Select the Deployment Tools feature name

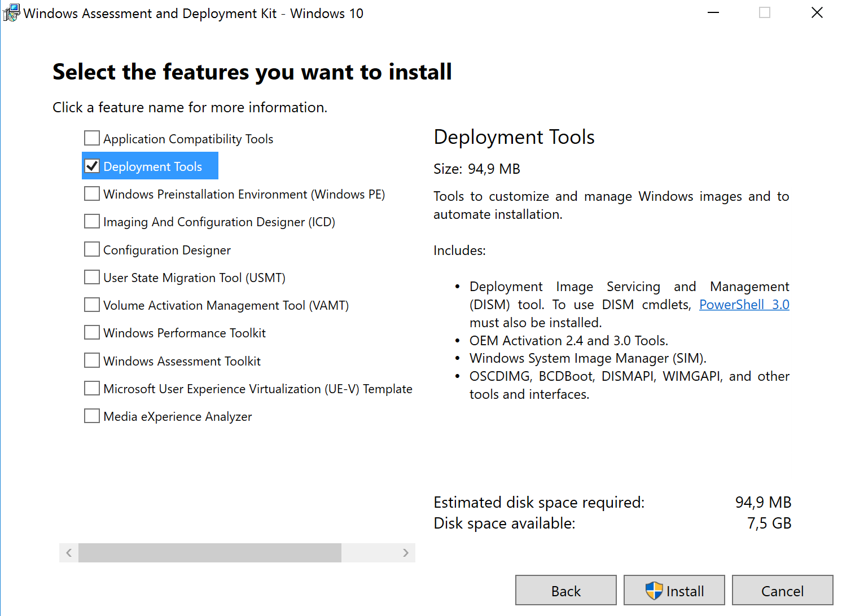[x=153, y=166]
